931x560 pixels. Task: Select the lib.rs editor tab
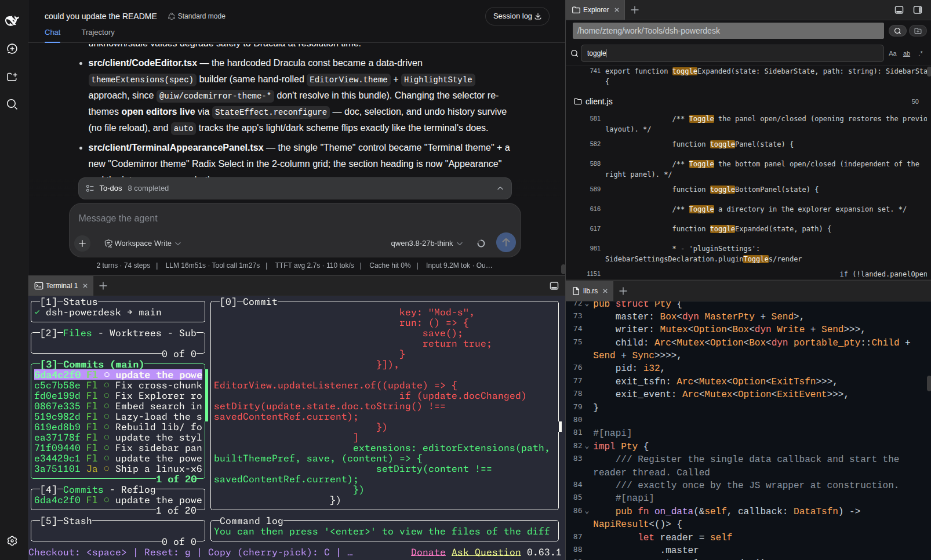590,291
